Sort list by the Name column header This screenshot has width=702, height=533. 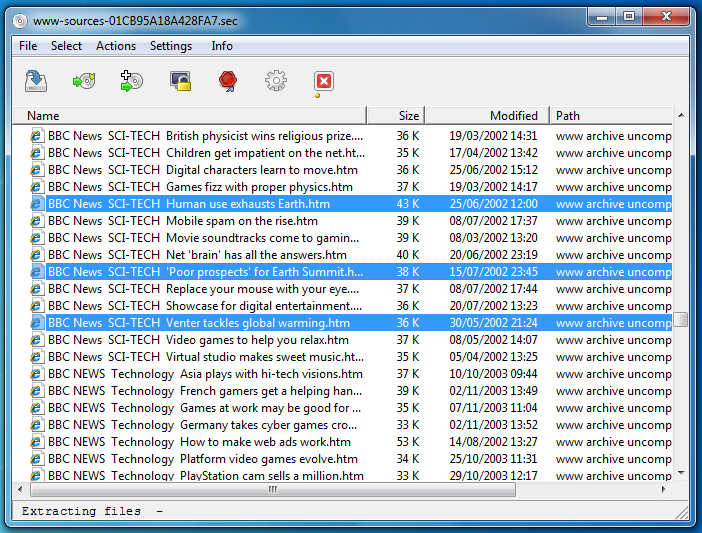coord(189,115)
